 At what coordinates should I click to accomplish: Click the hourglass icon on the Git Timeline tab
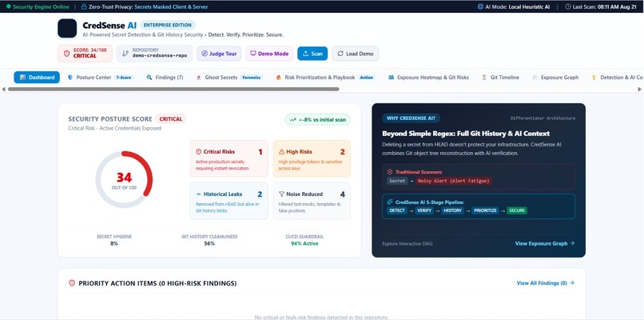pos(484,78)
